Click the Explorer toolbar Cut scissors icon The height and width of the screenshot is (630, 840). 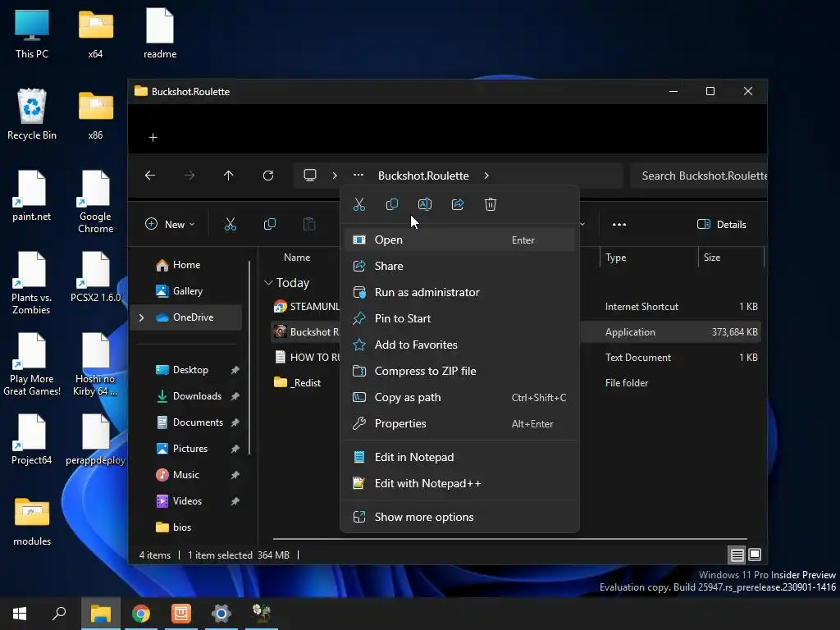(230, 225)
